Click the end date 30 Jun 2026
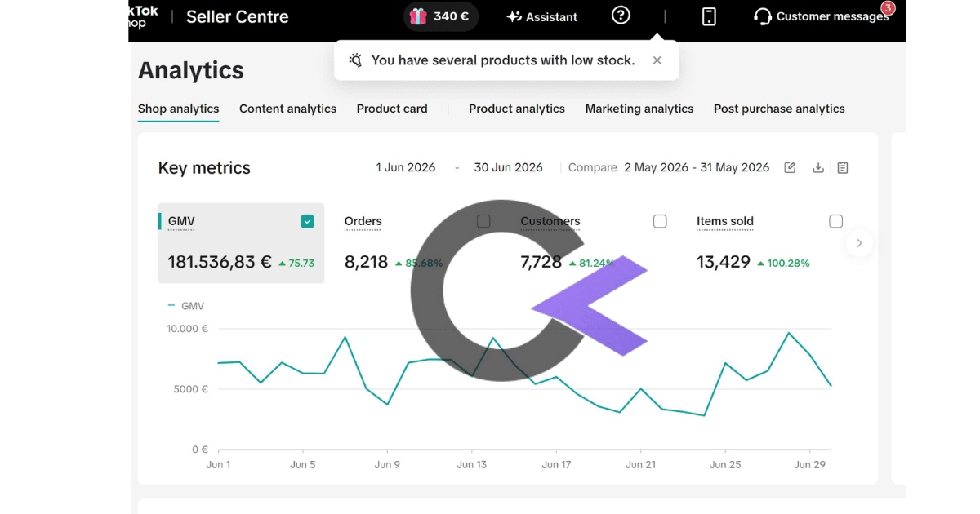 coord(508,167)
